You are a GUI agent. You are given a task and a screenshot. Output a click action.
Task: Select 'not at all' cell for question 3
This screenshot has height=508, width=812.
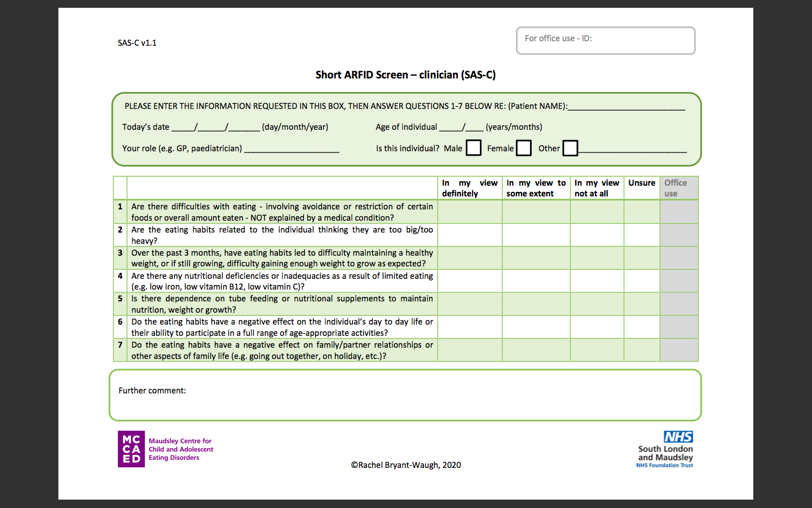tap(597, 258)
